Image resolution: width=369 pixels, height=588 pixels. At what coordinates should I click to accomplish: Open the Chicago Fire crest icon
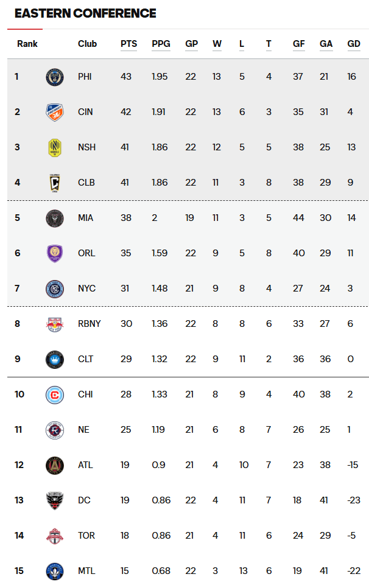(x=54, y=395)
